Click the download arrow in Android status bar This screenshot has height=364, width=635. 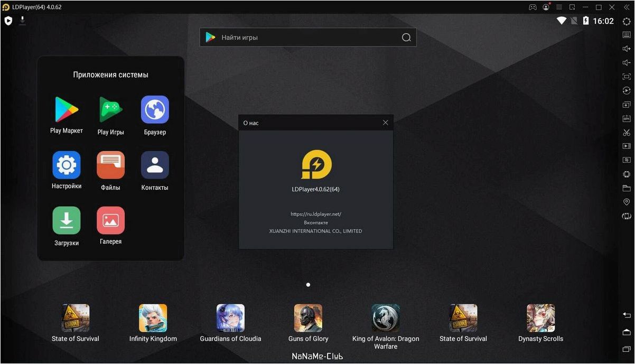pyautogui.click(x=22, y=21)
